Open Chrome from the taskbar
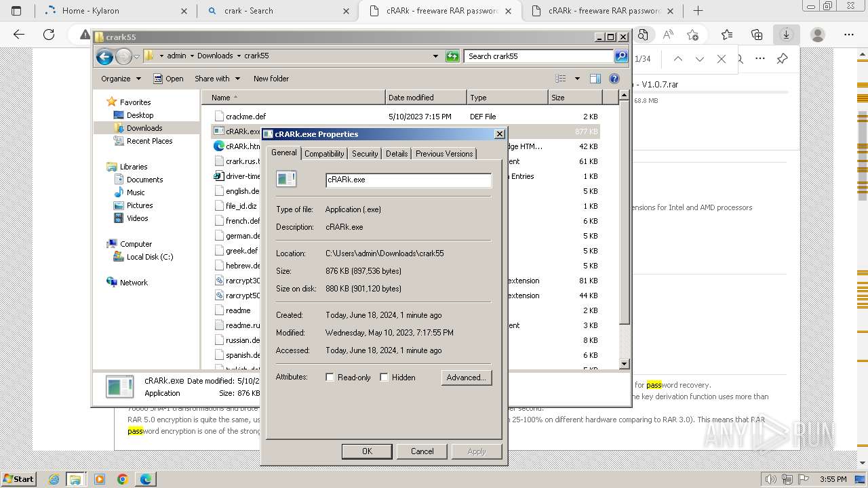This screenshot has width=868, height=488. point(122,479)
